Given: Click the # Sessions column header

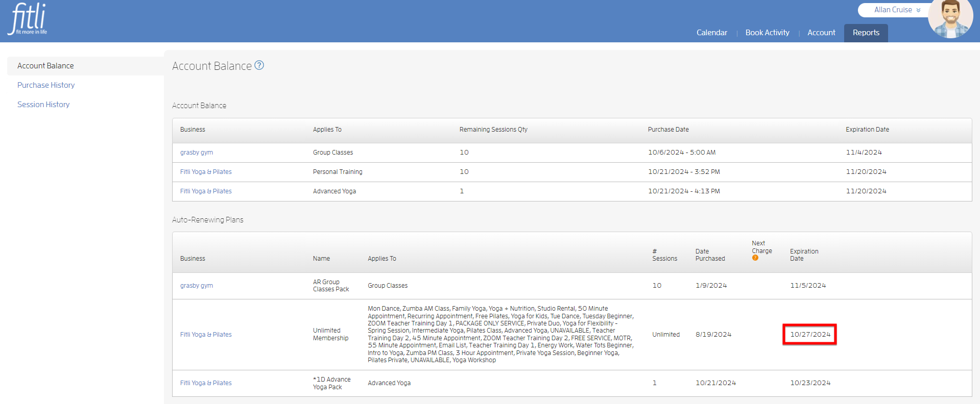Looking at the screenshot, I should click(664, 255).
